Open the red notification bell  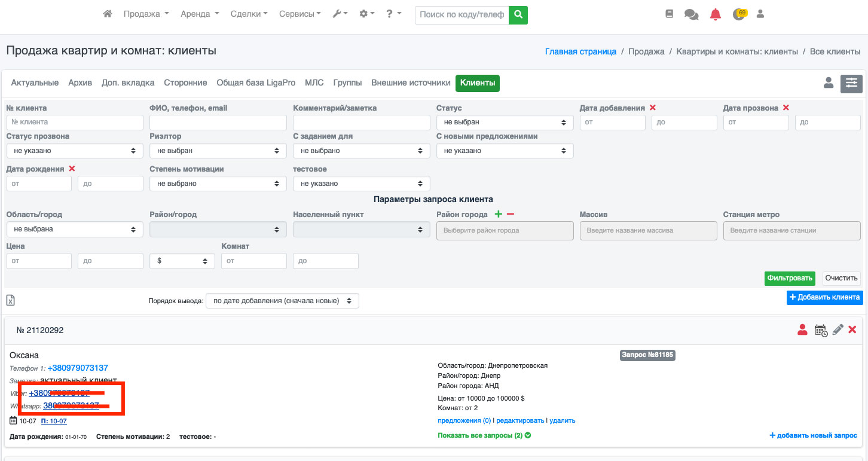715,14
